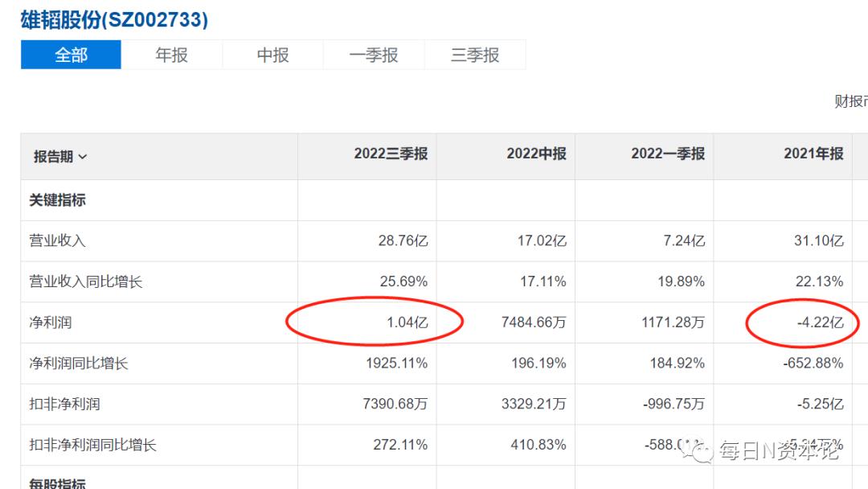This screenshot has height=489, width=868.
Task: Click the -4.22亿 net profit value
Action: pyautogui.click(x=821, y=323)
